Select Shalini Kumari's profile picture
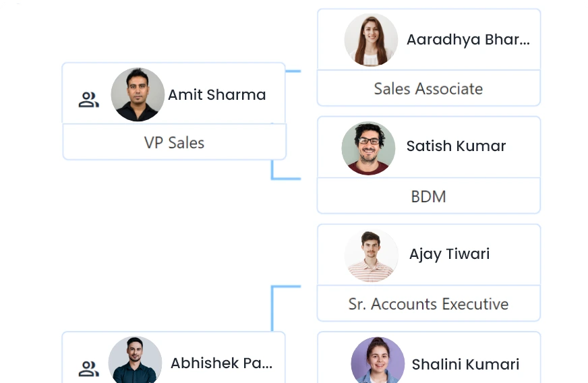This screenshot has height=383, width=588. click(x=378, y=361)
